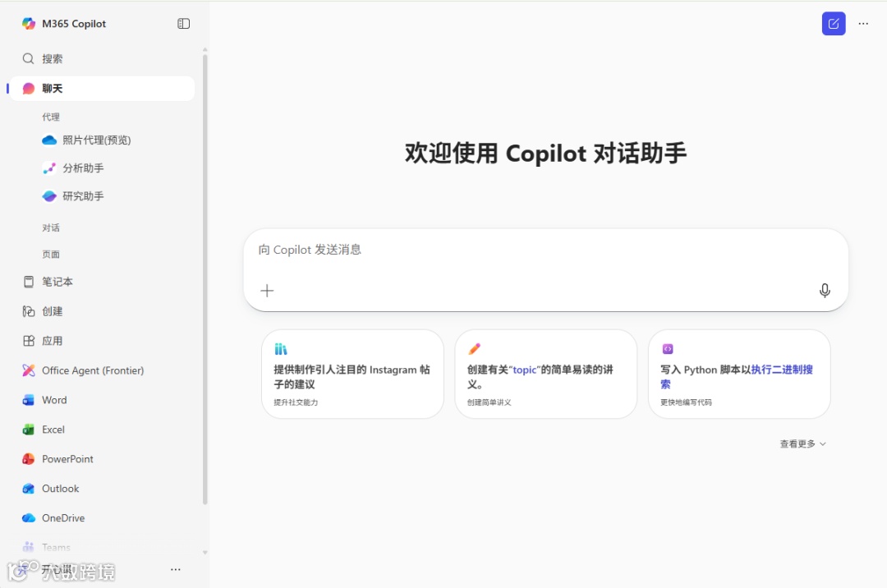This screenshot has height=588, width=887.
Task: Click the search magnifier icon
Action: 28,59
